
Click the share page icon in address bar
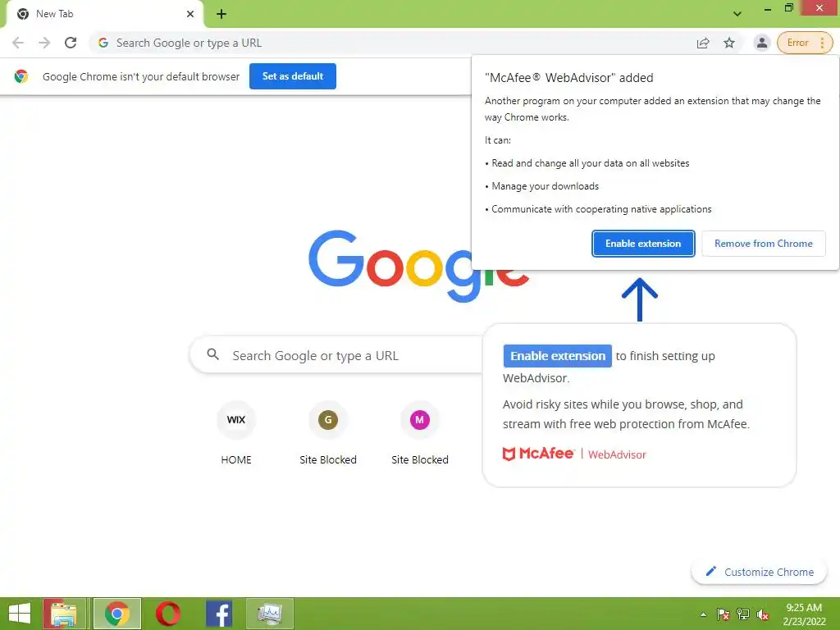point(703,43)
